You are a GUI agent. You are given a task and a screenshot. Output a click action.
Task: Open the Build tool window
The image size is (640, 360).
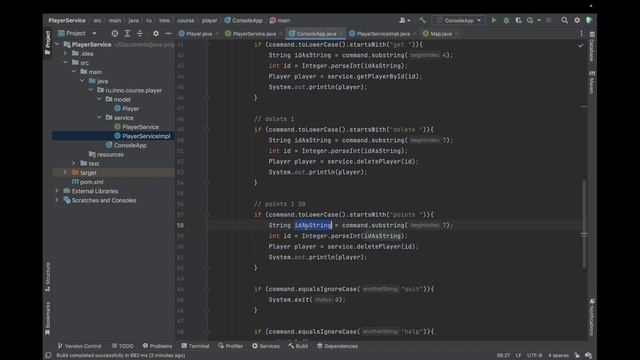click(298, 346)
